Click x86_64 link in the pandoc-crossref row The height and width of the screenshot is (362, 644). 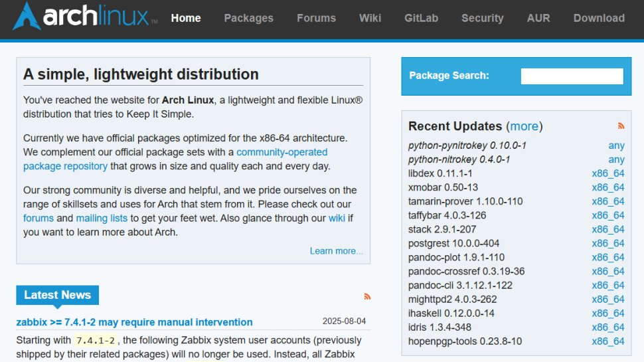click(x=608, y=271)
